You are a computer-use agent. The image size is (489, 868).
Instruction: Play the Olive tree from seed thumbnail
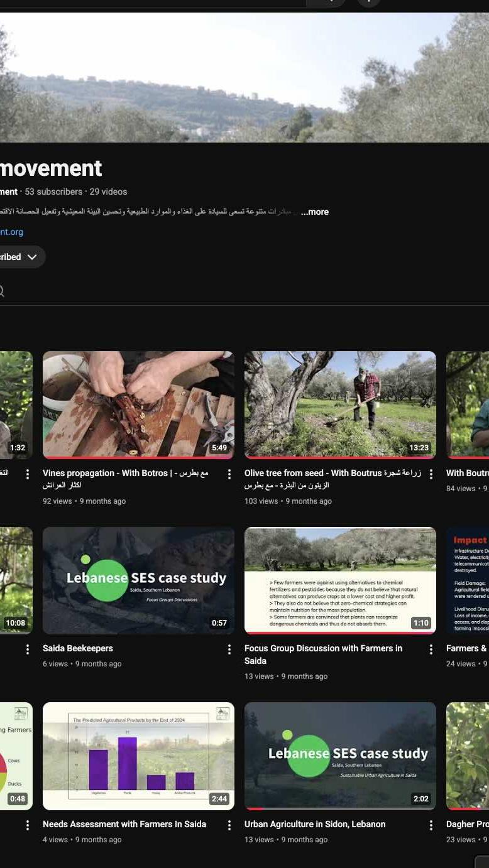[340, 404]
